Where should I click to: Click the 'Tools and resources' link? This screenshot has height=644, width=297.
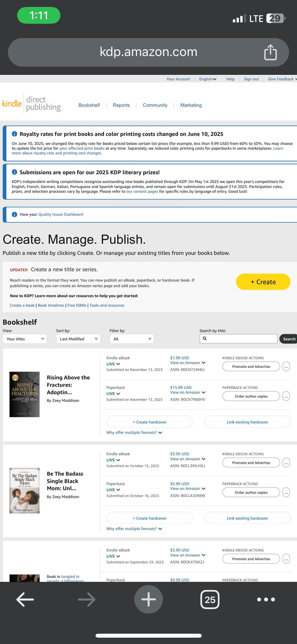pos(107,305)
